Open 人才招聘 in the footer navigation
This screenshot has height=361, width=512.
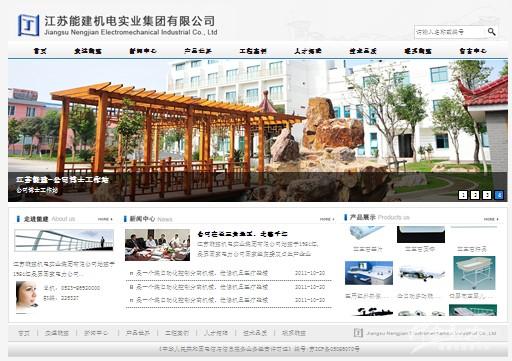click(216, 333)
